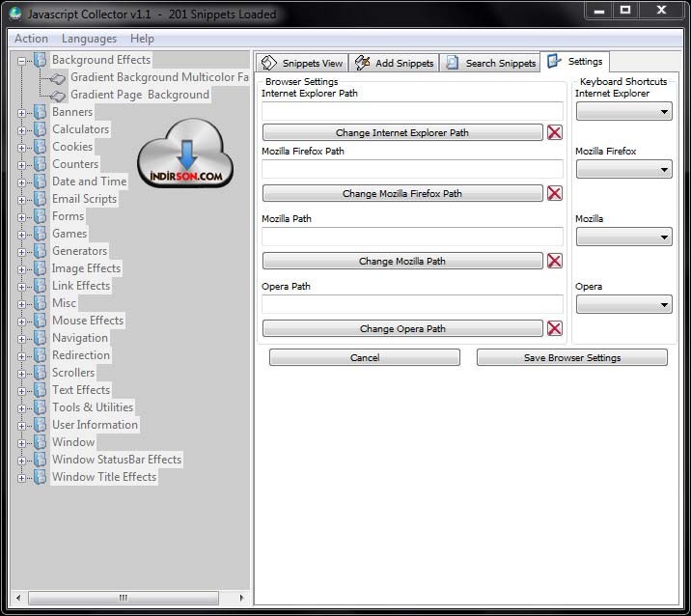691x616 pixels.
Task: Select the Window Title Effects category
Action: click(104, 477)
